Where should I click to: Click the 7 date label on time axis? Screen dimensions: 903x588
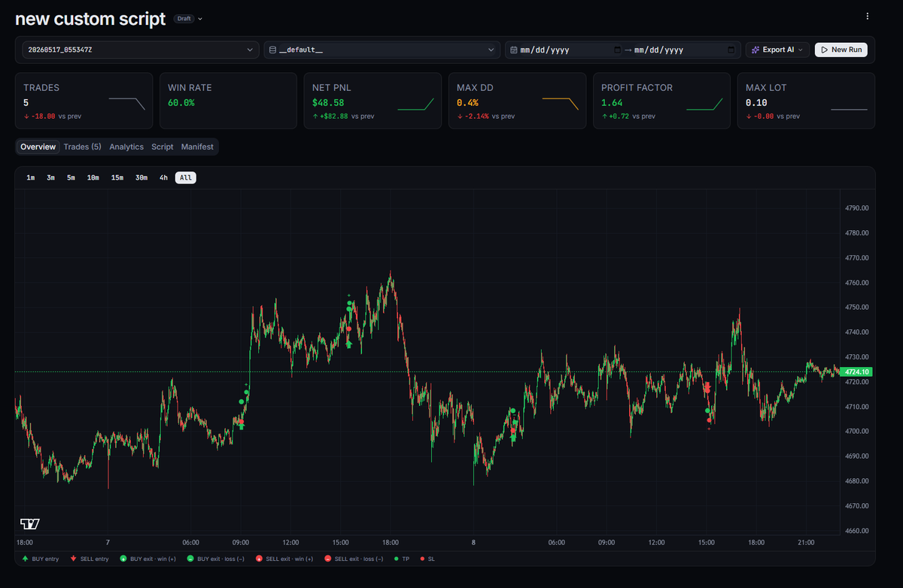click(108, 542)
